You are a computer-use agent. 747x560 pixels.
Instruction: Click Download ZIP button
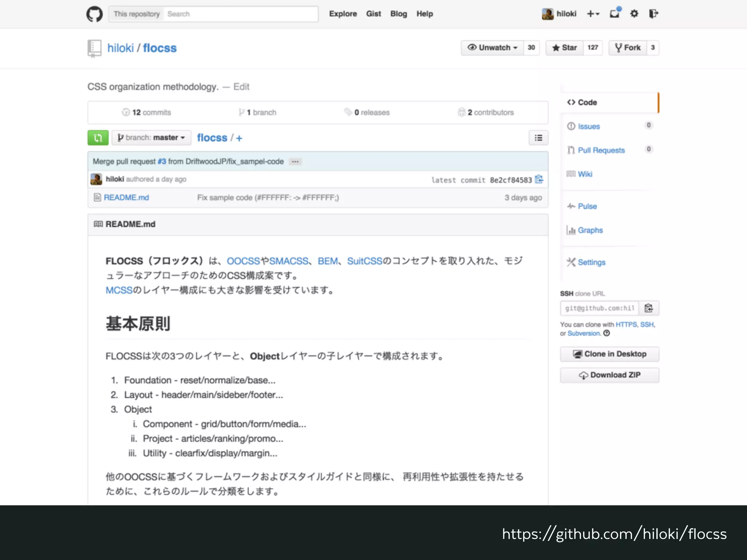point(609,375)
